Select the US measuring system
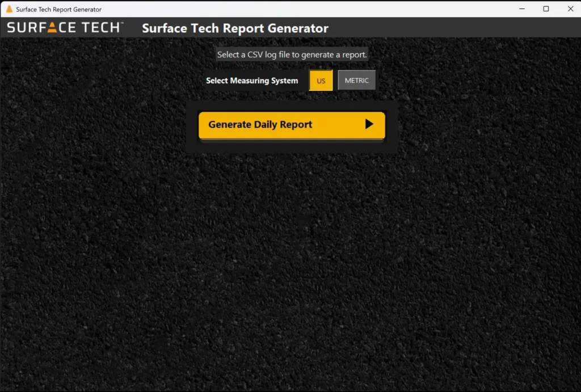581x392 pixels. (321, 81)
